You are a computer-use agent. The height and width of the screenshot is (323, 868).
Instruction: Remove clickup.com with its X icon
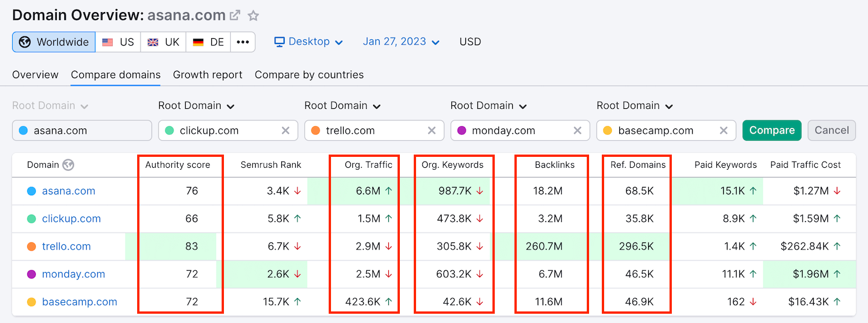[x=285, y=130]
